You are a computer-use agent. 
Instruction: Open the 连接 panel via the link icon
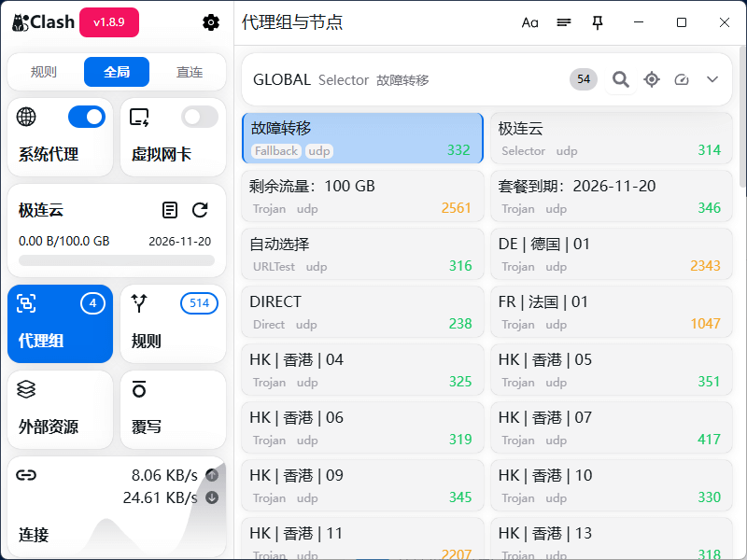pos(26,475)
